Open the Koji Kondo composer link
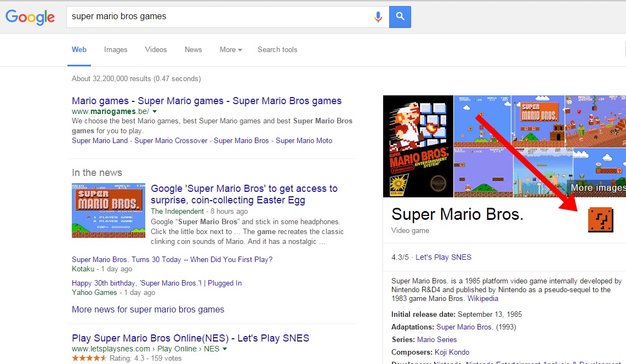 coord(452,352)
